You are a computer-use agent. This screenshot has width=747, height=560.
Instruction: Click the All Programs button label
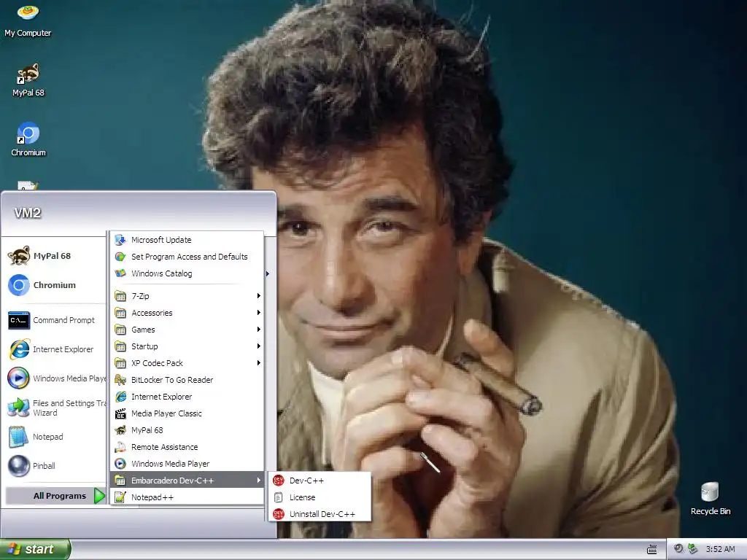tap(60, 496)
